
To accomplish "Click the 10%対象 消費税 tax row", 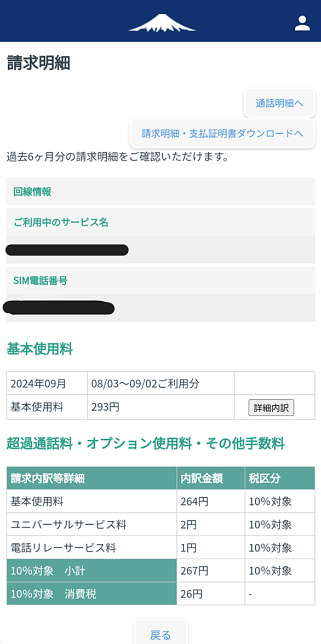I will pyautogui.click(x=160, y=594).
